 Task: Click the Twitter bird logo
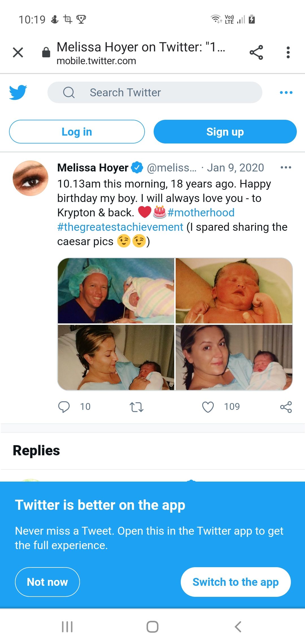click(x=18, y=92)
